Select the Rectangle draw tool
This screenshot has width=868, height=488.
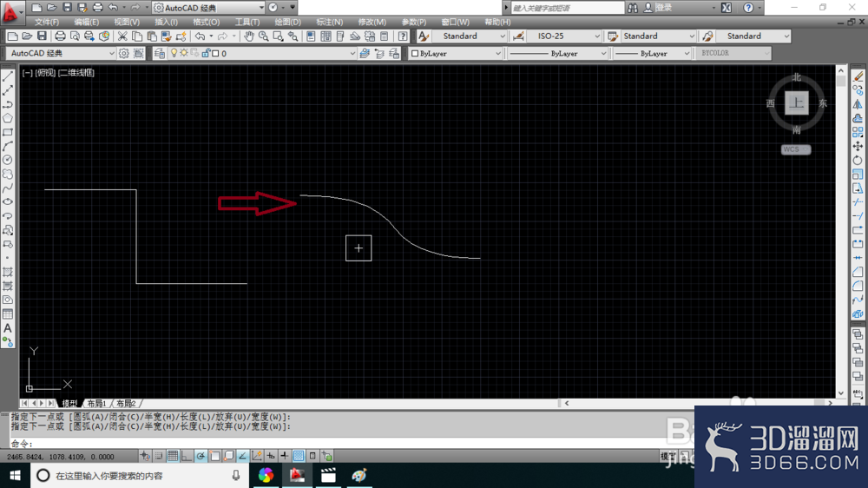click(8, 132)
